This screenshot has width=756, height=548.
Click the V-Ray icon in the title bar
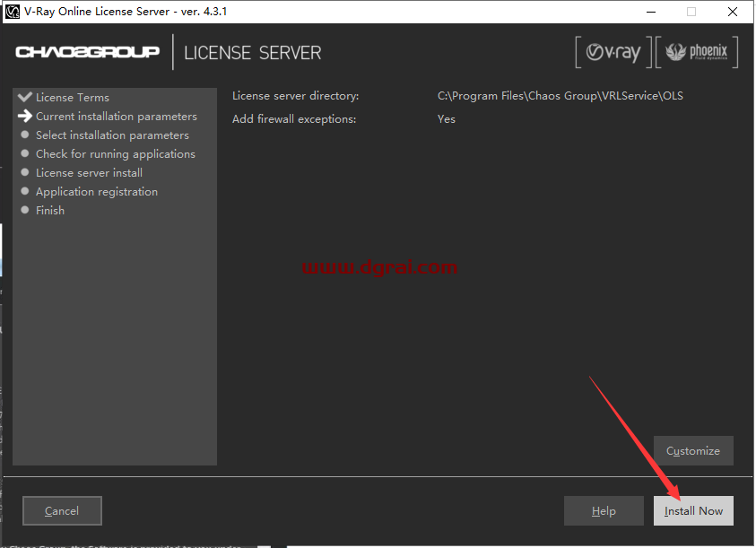(13, 12)
